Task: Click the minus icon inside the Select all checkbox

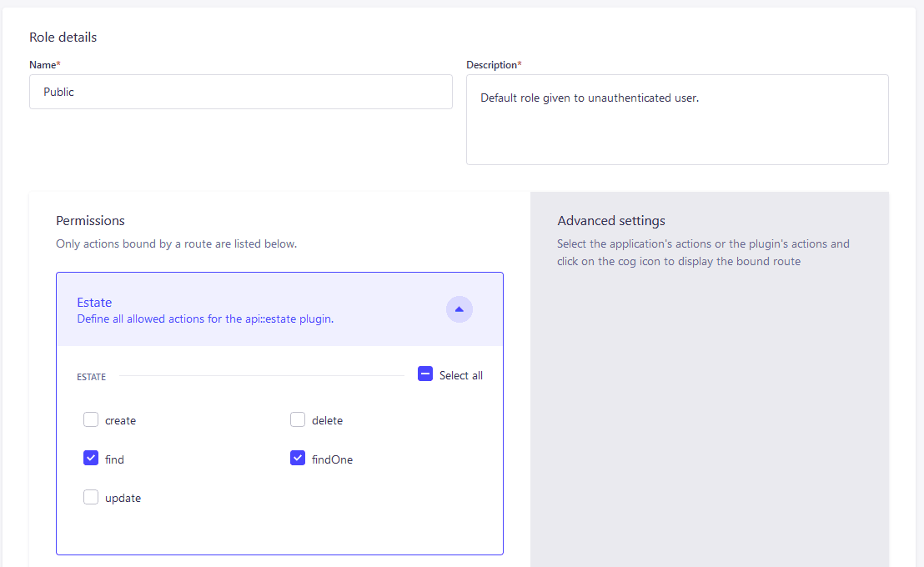Action: tap(425, 374)
